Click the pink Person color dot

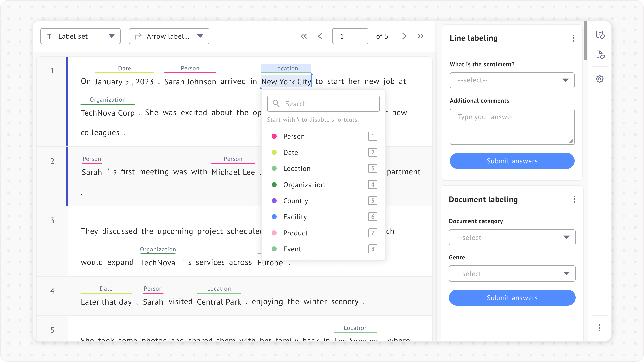click(x=274, y=136)
